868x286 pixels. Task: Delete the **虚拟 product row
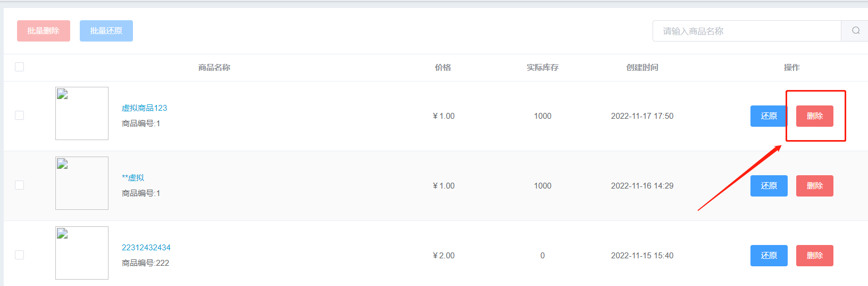[x=815, y=186]
